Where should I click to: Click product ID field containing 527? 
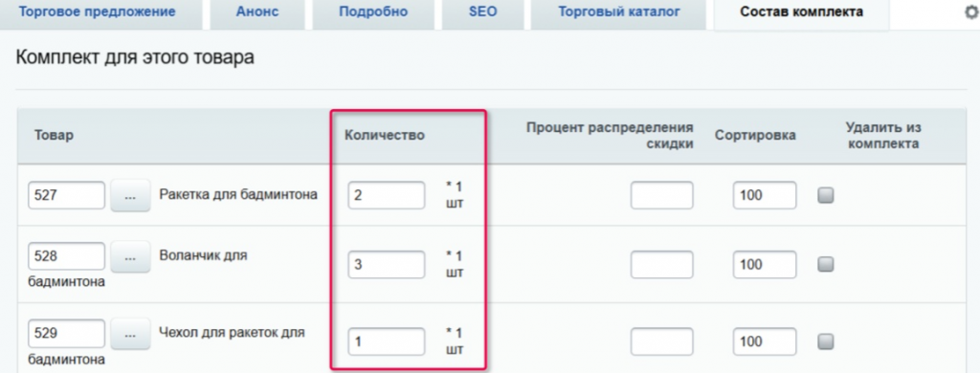(67, 195)
